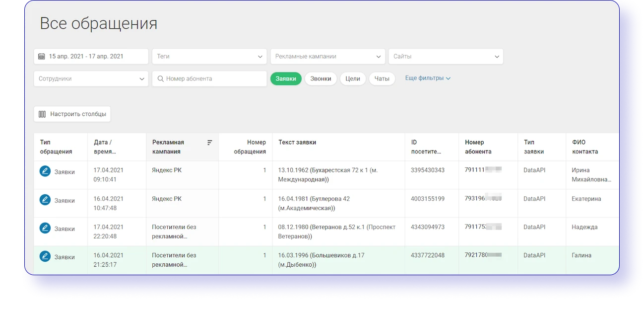Click the calendar icon in date range field
The width and height of the screenshot is (644, 310).
42,57
